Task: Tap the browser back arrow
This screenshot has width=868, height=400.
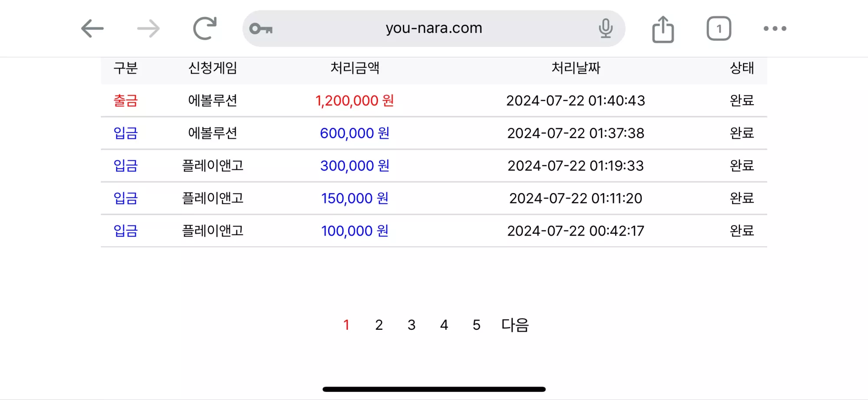Action: [x=92, y=29]
